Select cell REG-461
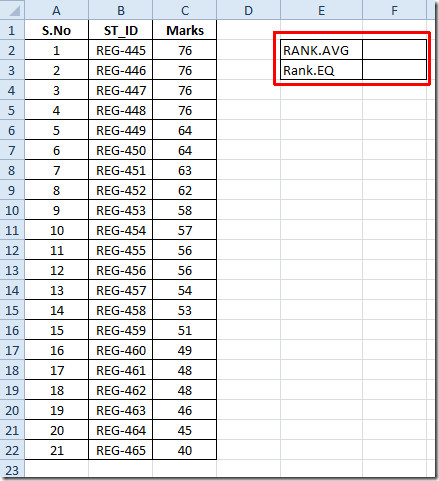Viewport: 439px width, 481px height. [x=120, y=370]
